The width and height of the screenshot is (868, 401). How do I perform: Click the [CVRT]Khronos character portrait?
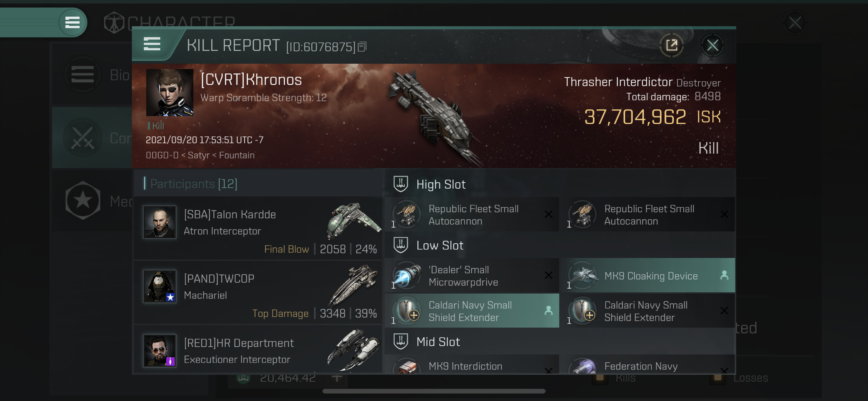click(x=169, y=92)
